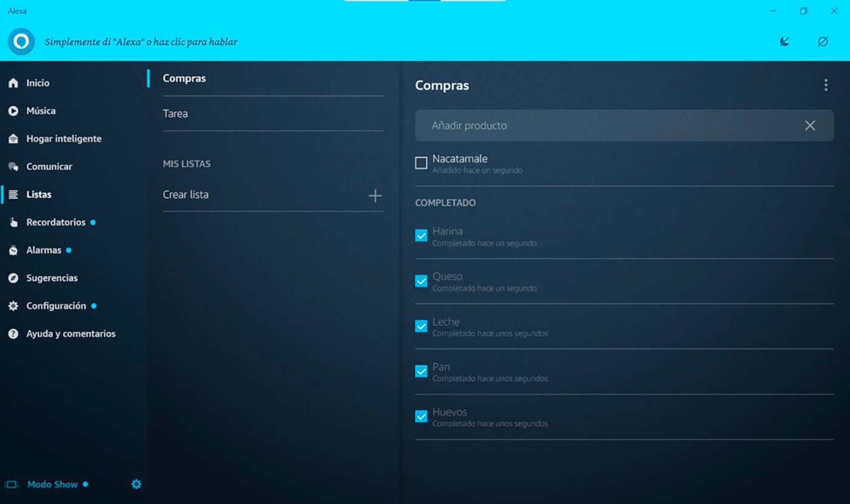Click the Modo Show screen icon

pyautogui.click(x=12, y=484)
